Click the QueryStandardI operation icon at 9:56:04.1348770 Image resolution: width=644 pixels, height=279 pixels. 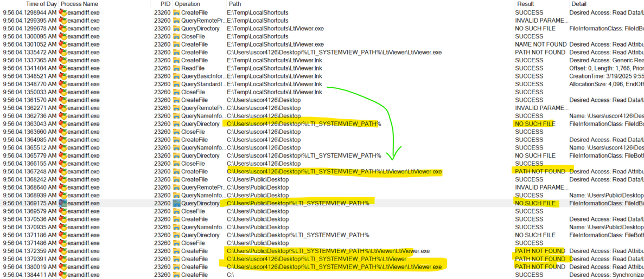point(176,84)
